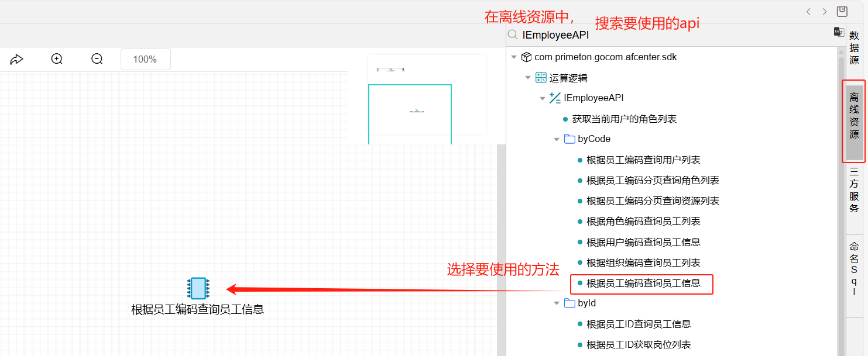Zoom out with the minus magnifier
Image resolution: width=868 pixels, height=356 pixels.
pyautogui.click(x=97, y=59)
